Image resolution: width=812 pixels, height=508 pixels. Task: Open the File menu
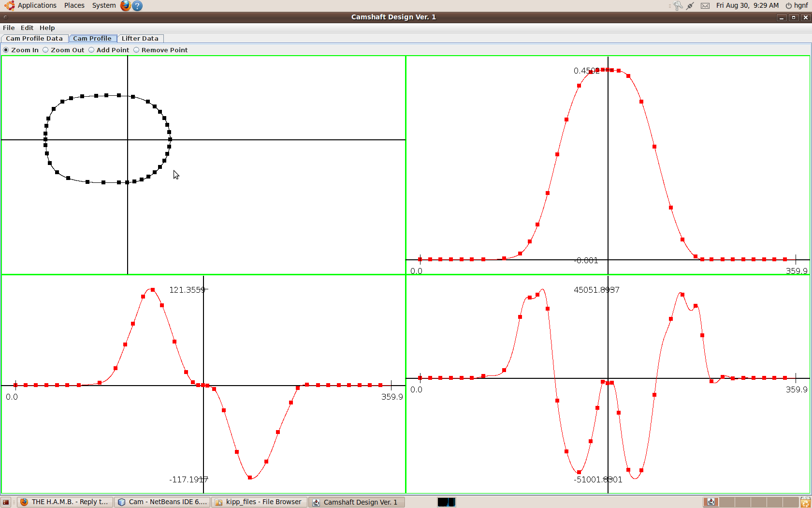9,28
